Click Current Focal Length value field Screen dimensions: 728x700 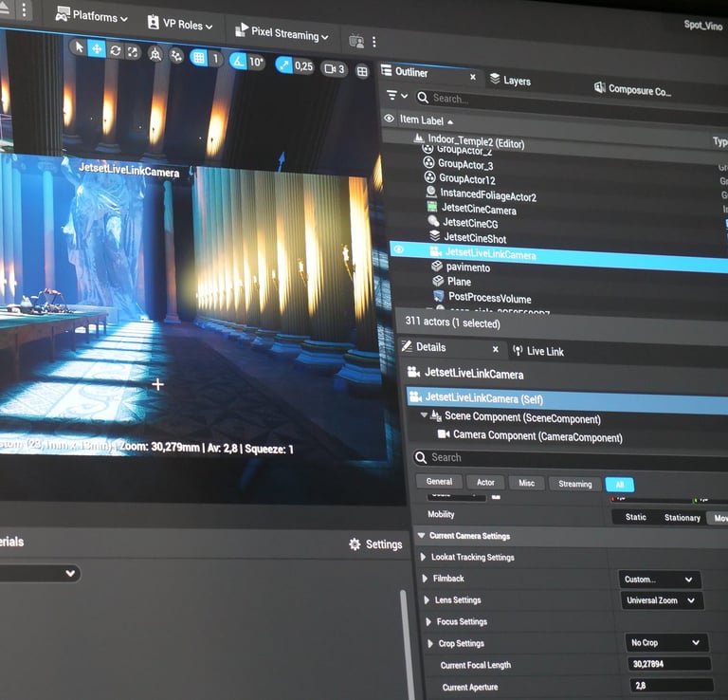pyautogui.click(x=669, y=664)
